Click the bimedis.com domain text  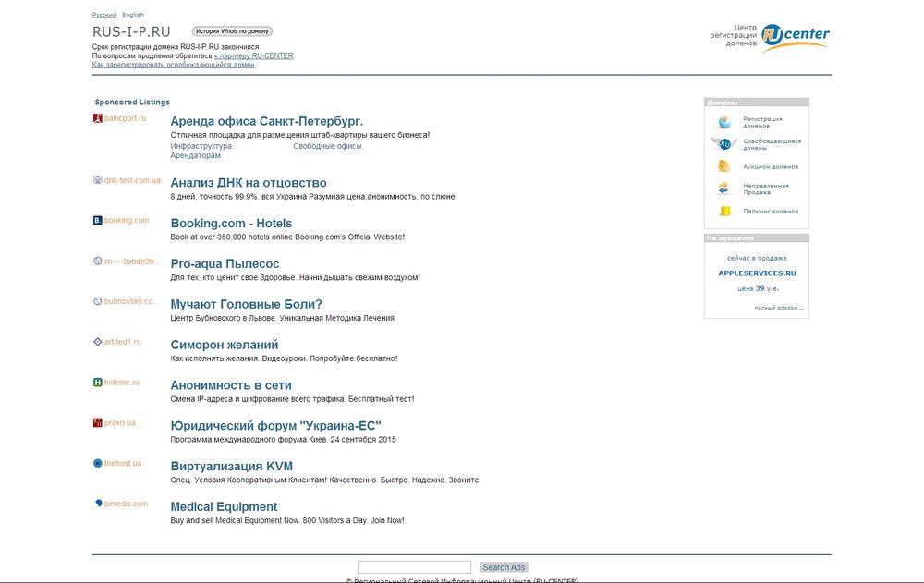click(126, 504)
